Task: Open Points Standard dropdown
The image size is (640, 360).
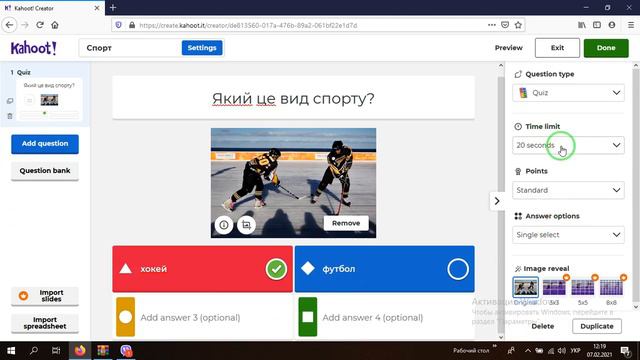Action: 568,190
